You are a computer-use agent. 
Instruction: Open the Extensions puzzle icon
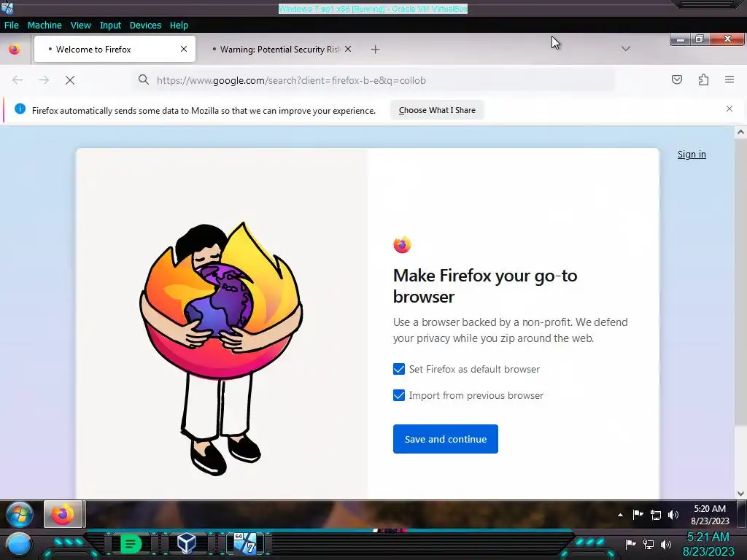point(704,79)
